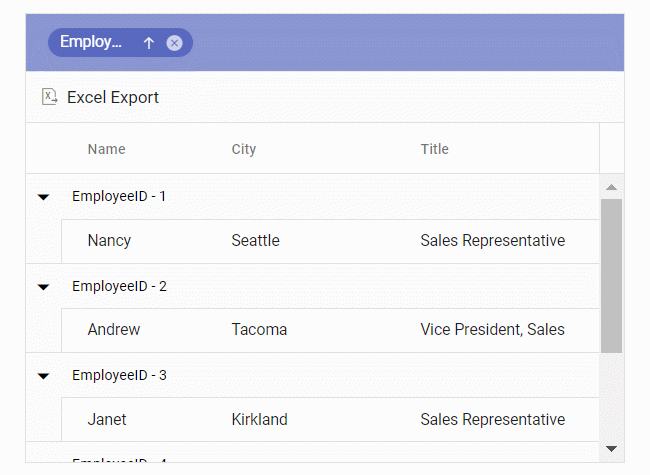Sort by the City column header

[244, 149]
